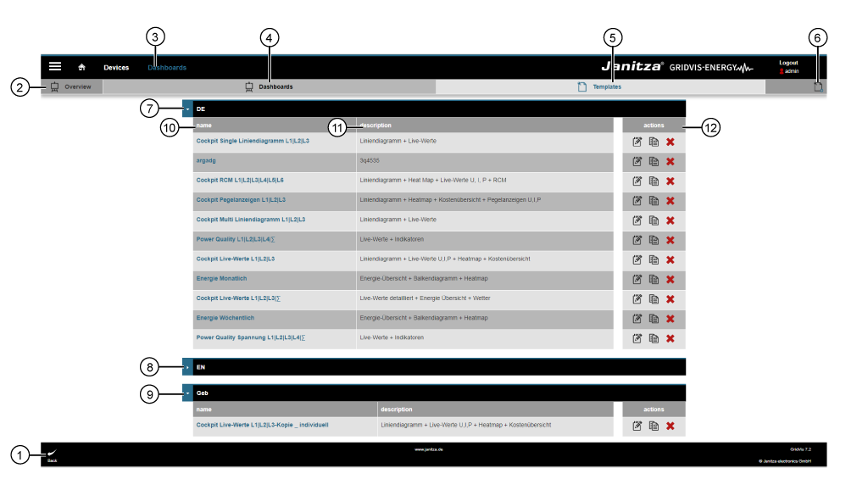Click the Logout link

tap(788, 63)
